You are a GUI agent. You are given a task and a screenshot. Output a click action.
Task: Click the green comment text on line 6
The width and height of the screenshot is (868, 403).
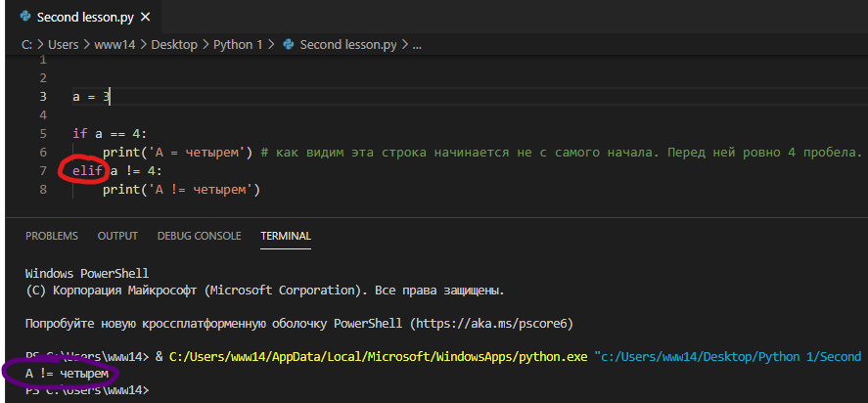(x=562, y=153)
